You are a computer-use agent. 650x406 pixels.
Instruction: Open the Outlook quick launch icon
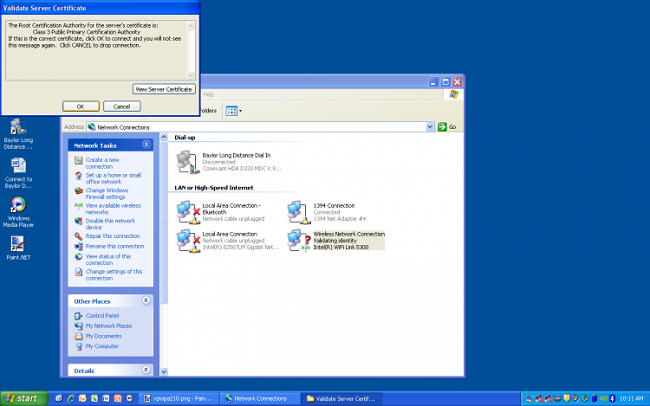(82, 398)
